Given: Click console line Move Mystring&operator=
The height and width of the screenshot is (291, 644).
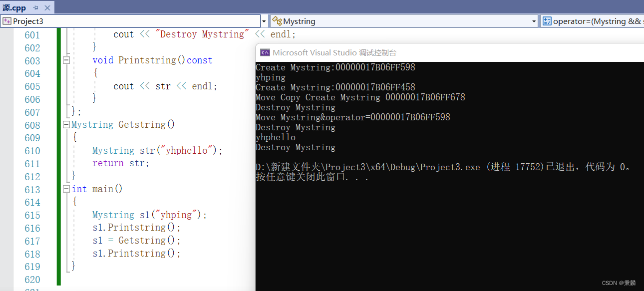Looking at the screenshot, I should tap(353, 117).
